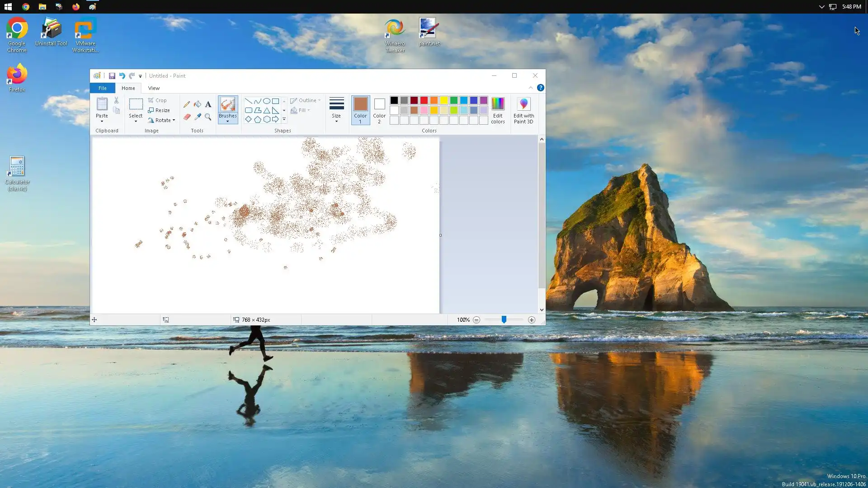Screen dimensions: 868x488
Task: Select the Text tool
Action: [208, 104]
